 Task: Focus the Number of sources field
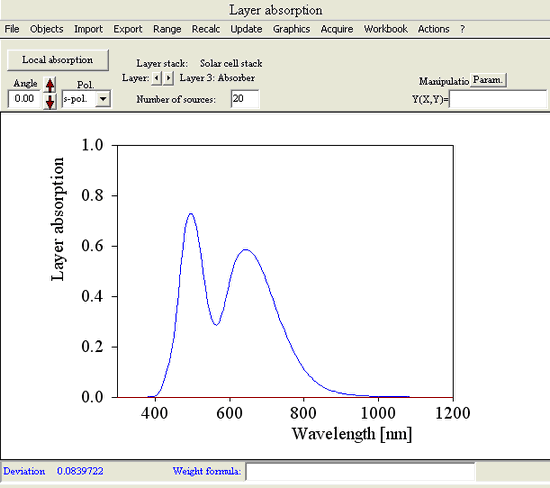(x=245, y=99)
